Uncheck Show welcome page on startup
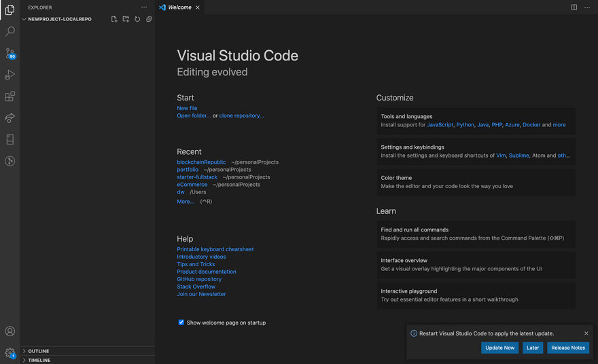Viewport: 598px width, 364px height. click(181, 323)
